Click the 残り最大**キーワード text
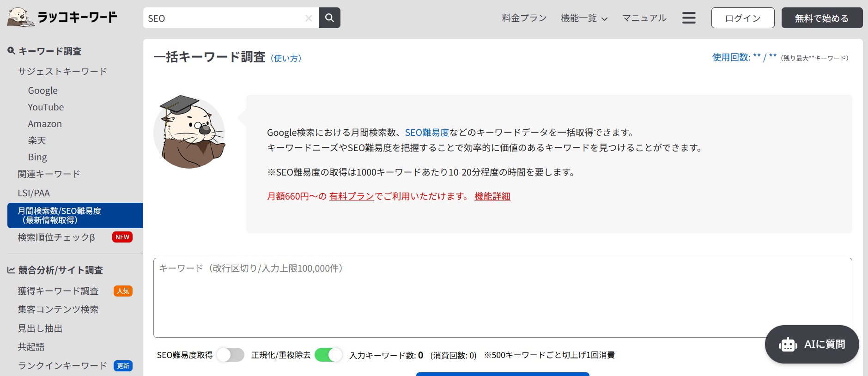The image size is (868, 376). pyautogui.click(x=814, y=58)
